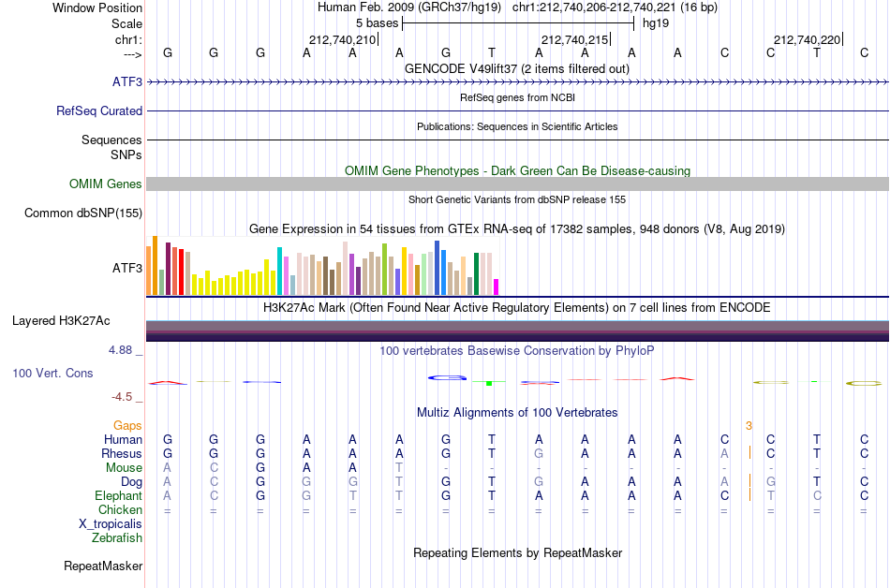Open the 100 Vert. Cons label
Image resolution: width=890 pixels, height=588 pixels.
click(x=52, y=373)
